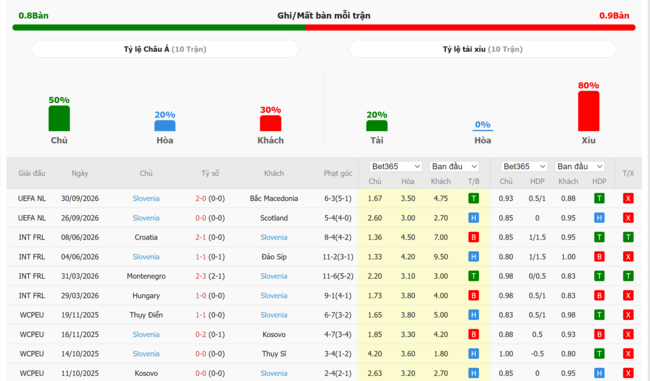Image resolution: width=650 pixels, height=381 pixels.
Task: Click Slovenia link in 16/11/2025 Kosovo row
Action: click(146, 334)
